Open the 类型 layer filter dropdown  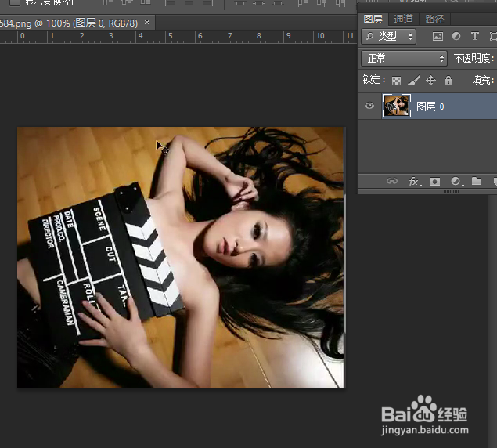click(x=388, y=37)
